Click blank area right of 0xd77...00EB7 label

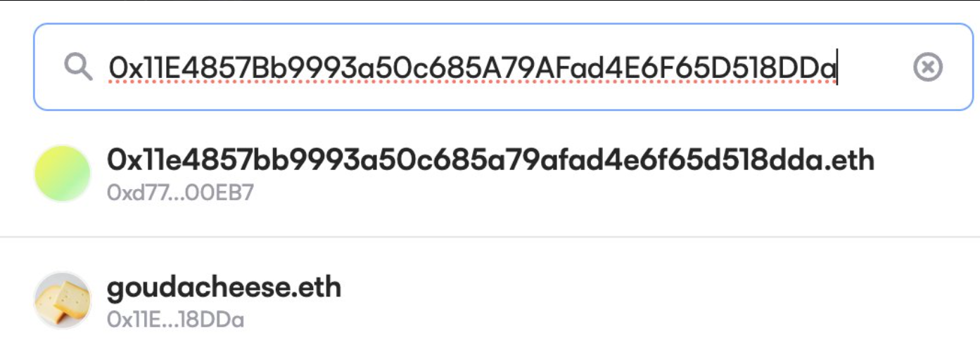point(563,193)
